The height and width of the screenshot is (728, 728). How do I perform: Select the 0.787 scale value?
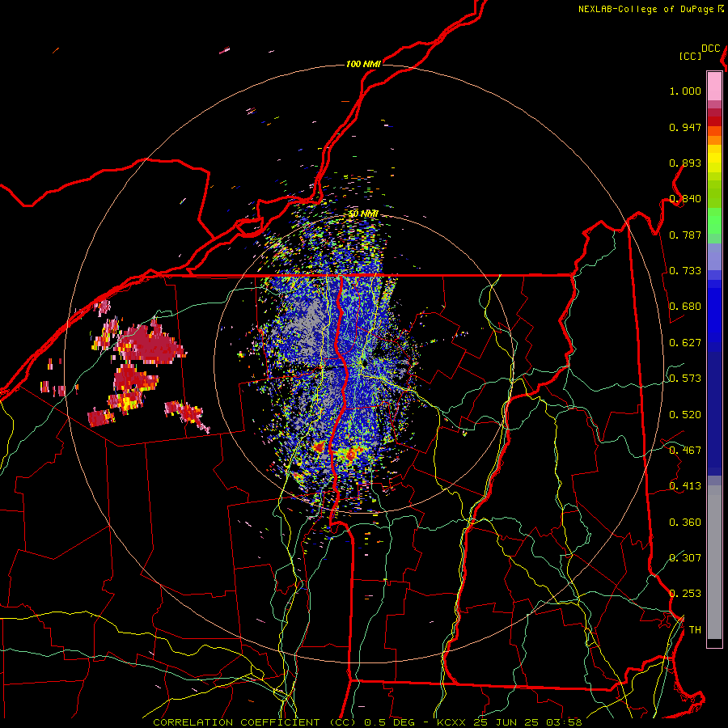[x=685, y=235]
